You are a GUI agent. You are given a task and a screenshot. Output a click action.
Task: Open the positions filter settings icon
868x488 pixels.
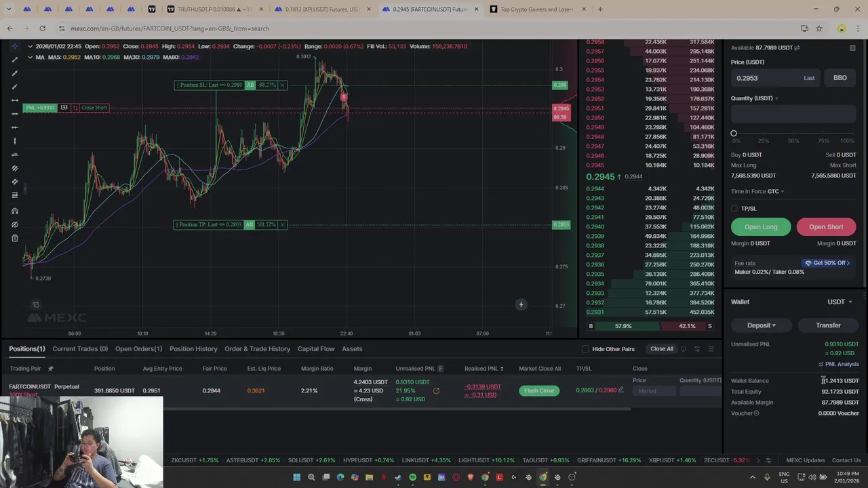coord(697,349)
